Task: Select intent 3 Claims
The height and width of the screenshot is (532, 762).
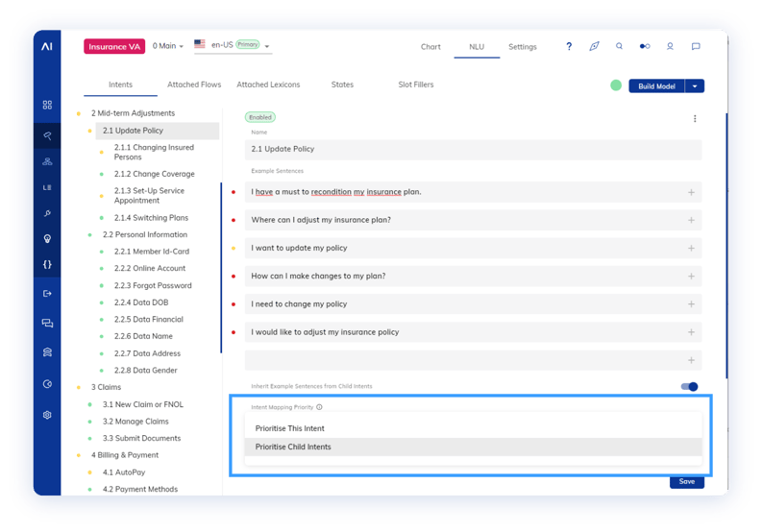Action: click(x=106, y=387)
